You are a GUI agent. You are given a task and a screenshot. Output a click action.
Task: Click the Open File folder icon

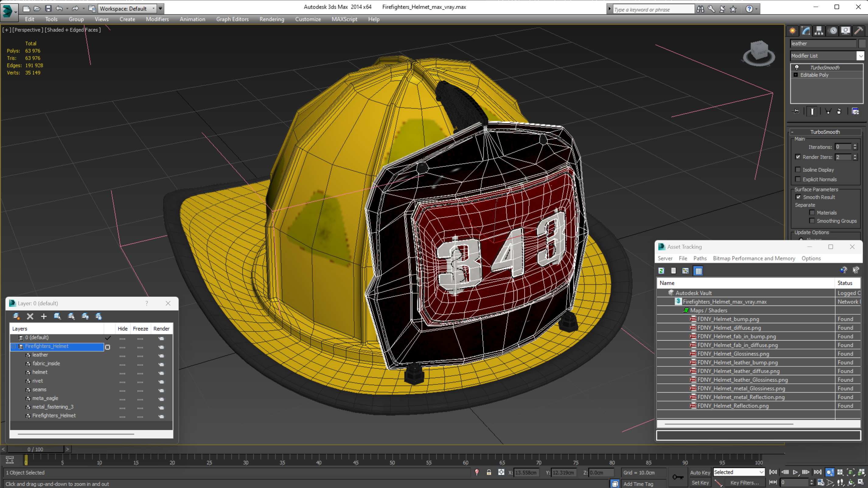click(x=37, y=9)
